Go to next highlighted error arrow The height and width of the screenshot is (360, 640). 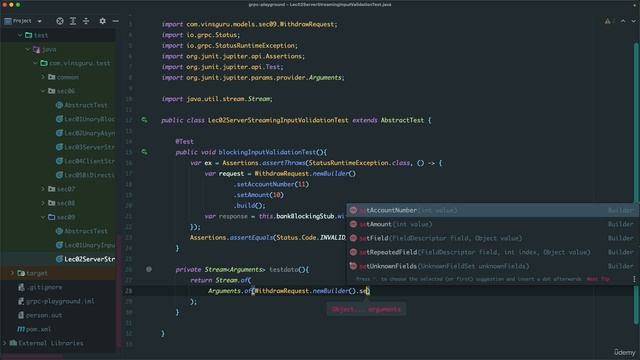633,21
